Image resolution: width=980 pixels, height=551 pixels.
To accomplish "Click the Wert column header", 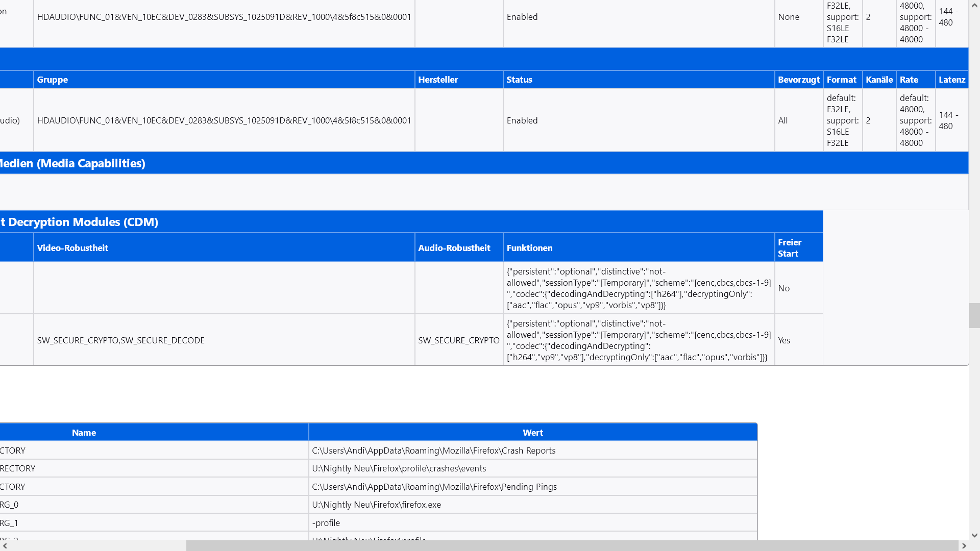I will point(532,433).
